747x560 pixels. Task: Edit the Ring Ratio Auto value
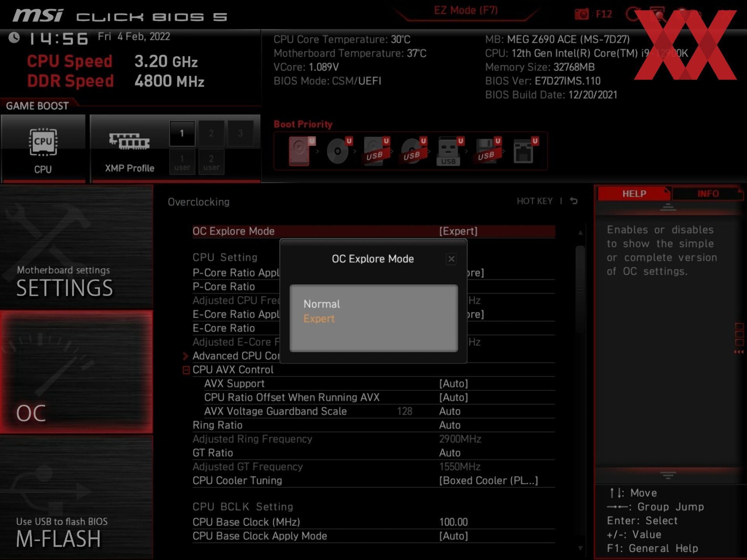[450, 425]
